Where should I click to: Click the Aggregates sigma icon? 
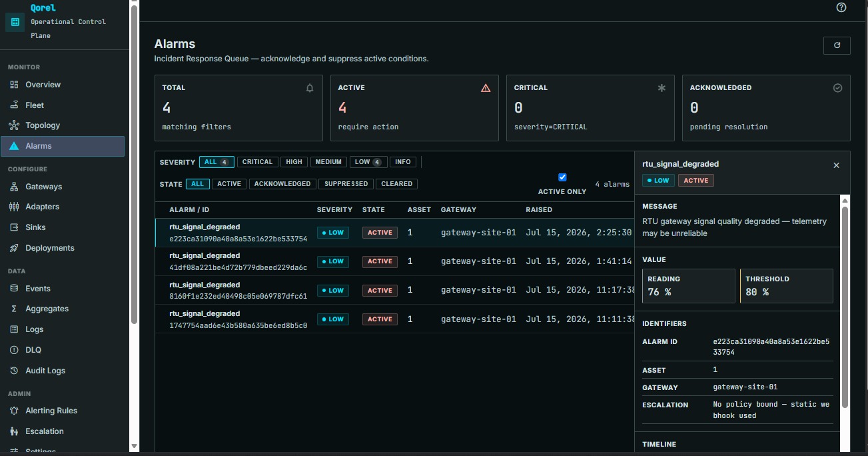click(x=14, y=309)
